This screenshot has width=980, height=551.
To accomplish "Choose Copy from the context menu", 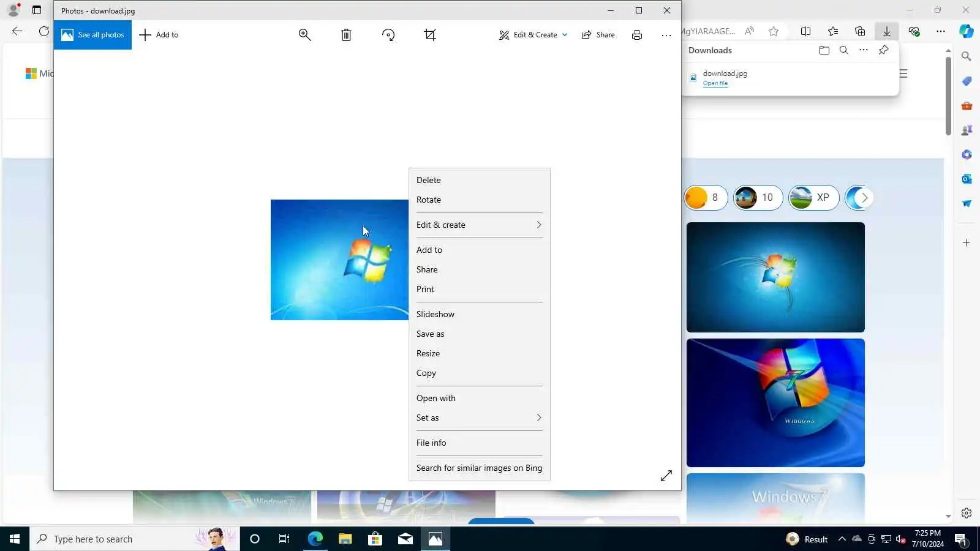I will coord(479,373).
